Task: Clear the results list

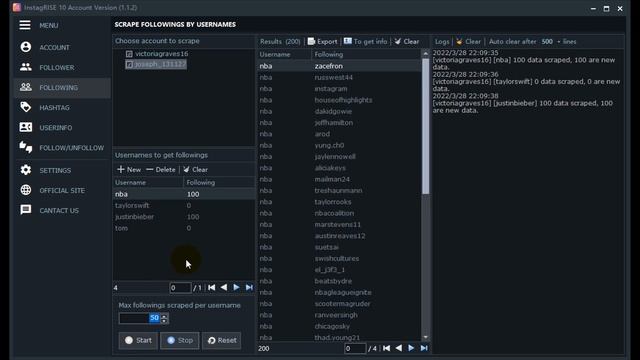Action: (x=407, y=42)
